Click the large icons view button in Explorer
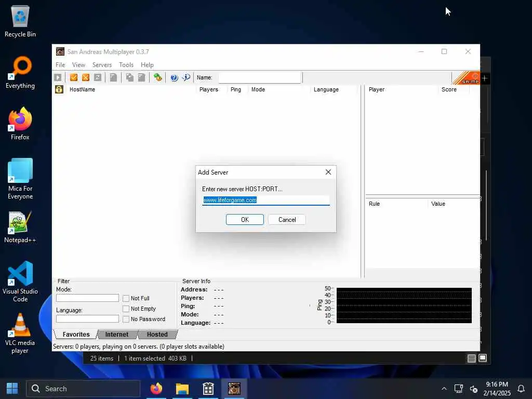532x399 pixels. click(x=483, y=358)
